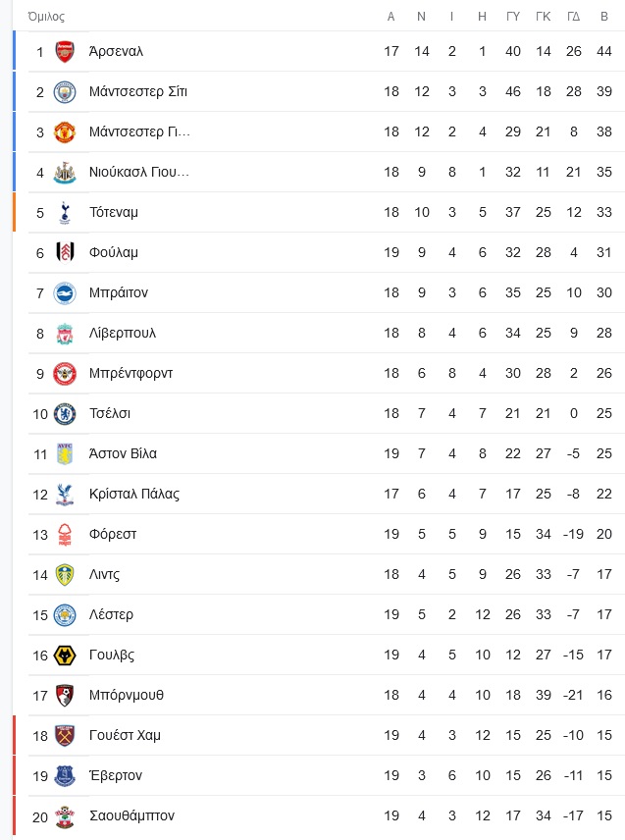Open the Κρίσταλ Πάλας team link
The width and height of the screenshot is (625, 840).
134,494
